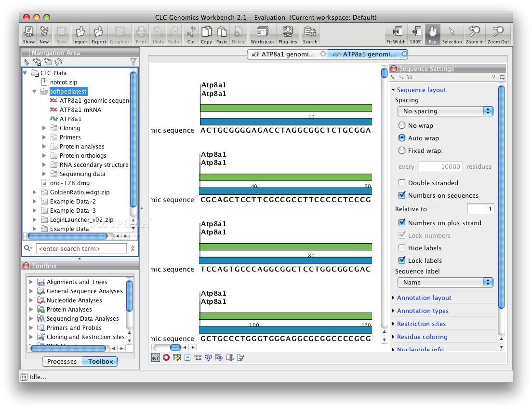The image size is (532, 409).
Task: Expand Alignments and Trees in Toolbox
Action: [31, 282]
